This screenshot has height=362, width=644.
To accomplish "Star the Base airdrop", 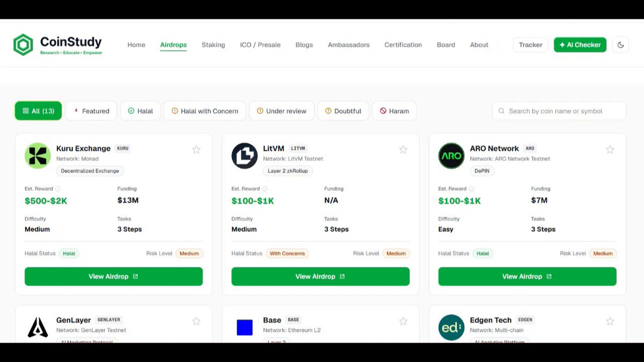I will pyautogui.click(x=403, y=321).
